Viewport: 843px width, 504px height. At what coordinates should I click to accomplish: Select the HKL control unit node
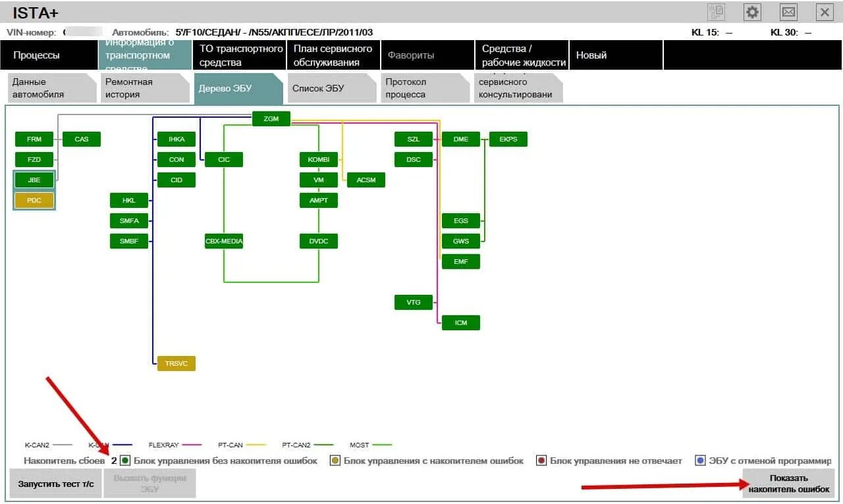pyautogui.click(x=129, y=200)
